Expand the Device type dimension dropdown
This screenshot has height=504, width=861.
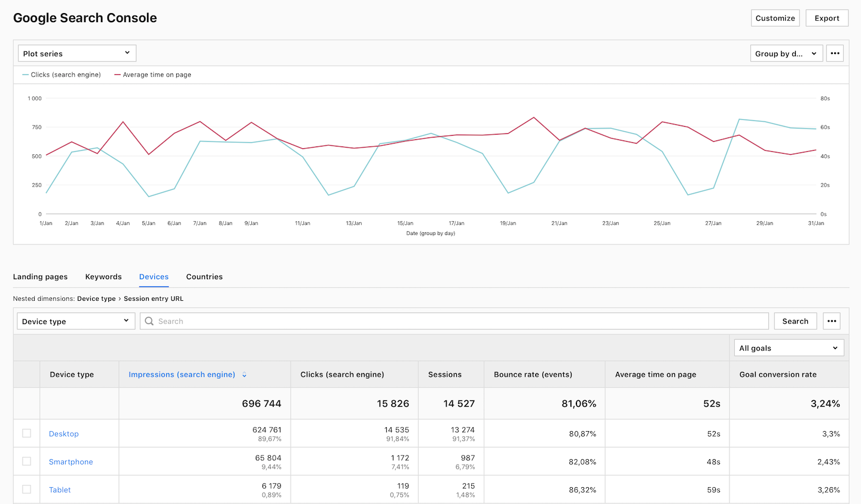point(76,321)
